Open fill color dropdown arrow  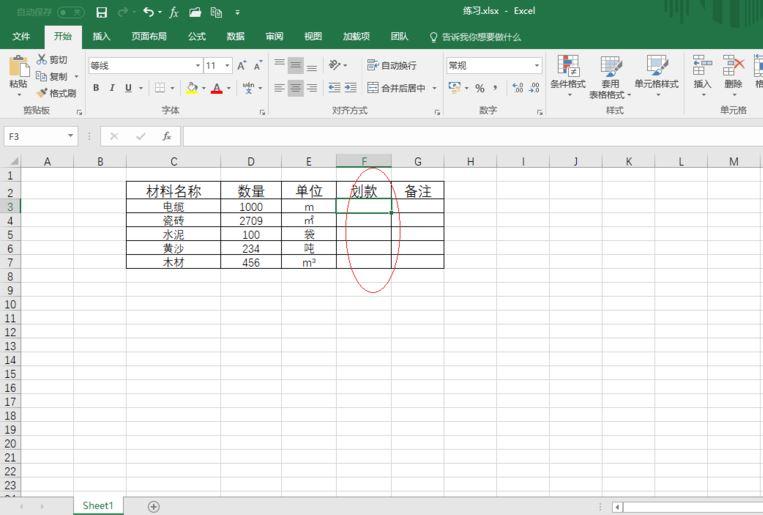[x=203, y=88]
